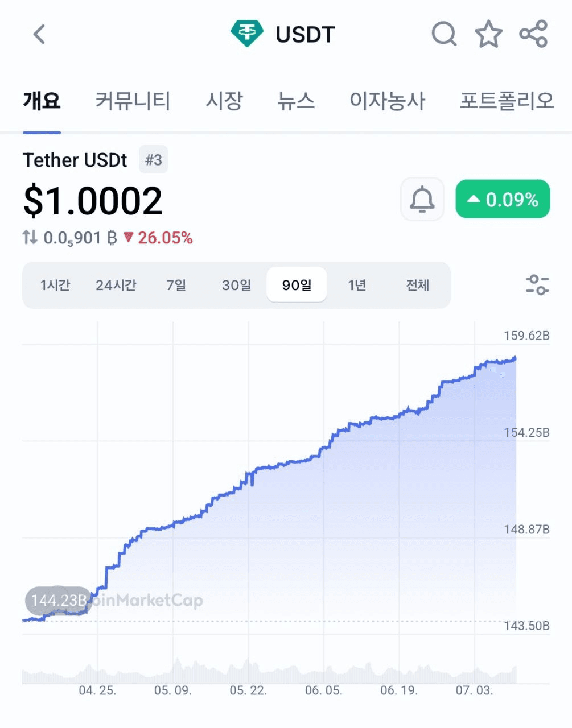Image resolution: width=572 pixels, height=728 pixels.
Task: Open chart settings sliders icon
Action: 537,284
